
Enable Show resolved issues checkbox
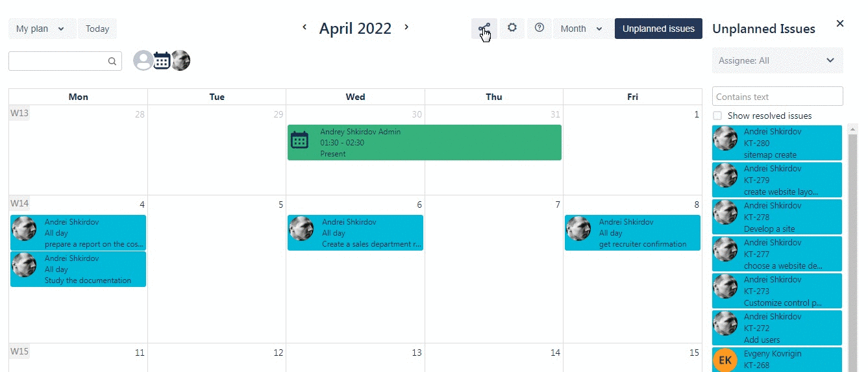717,116
